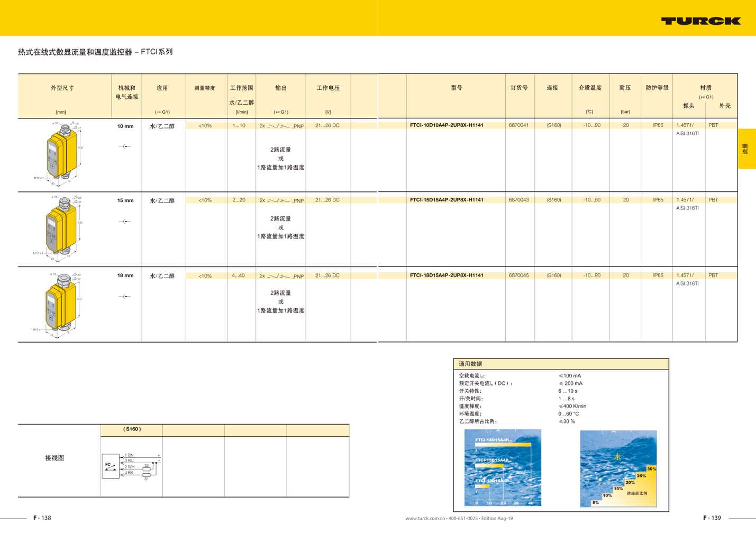
Task: Select model FTCI-10D10A4P-2UP8X-H1141
Action: (x=447, y=125)
